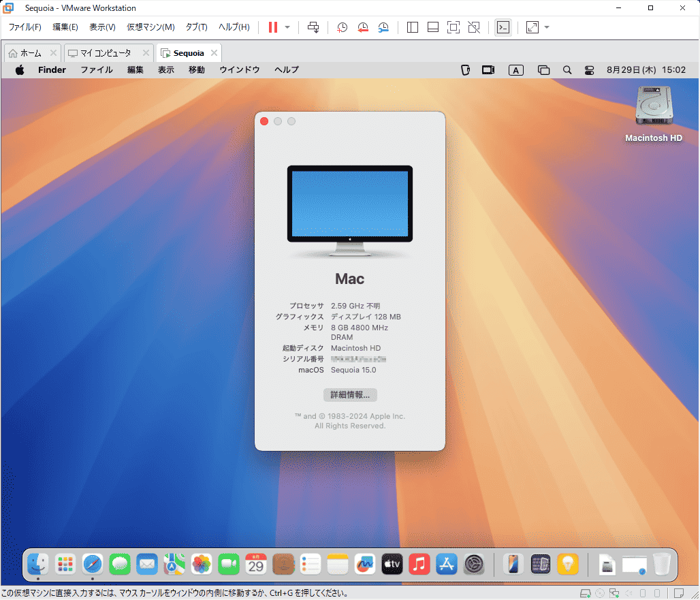
Task: Open Notes from the Dock
Action: coord(338,565)
